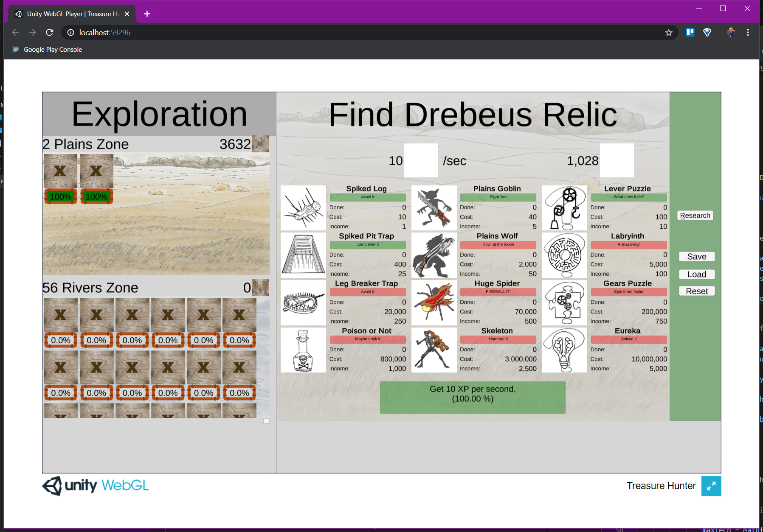Click the Save button
This screenshot has height=532, width=763.
[x=696, y=257]
